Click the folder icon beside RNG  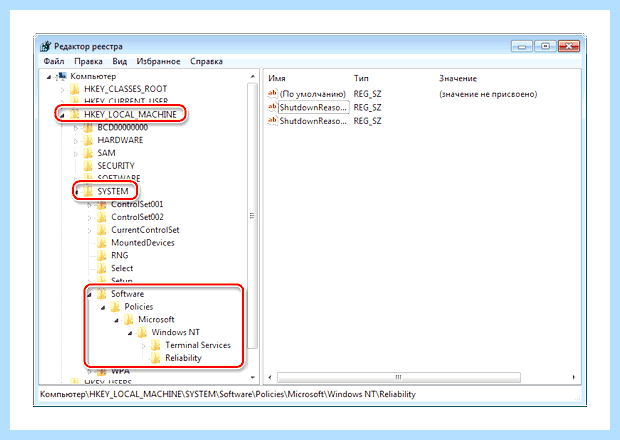(102, 255)
